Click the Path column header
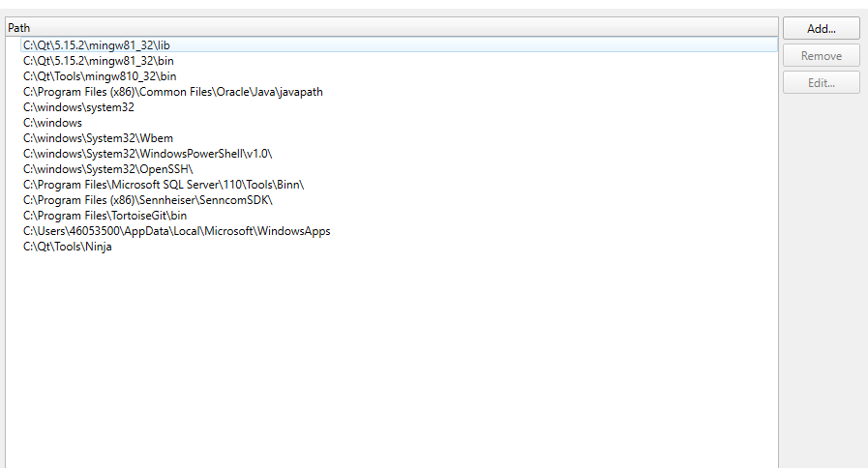 pyautogui.click(x=391, y=28)
